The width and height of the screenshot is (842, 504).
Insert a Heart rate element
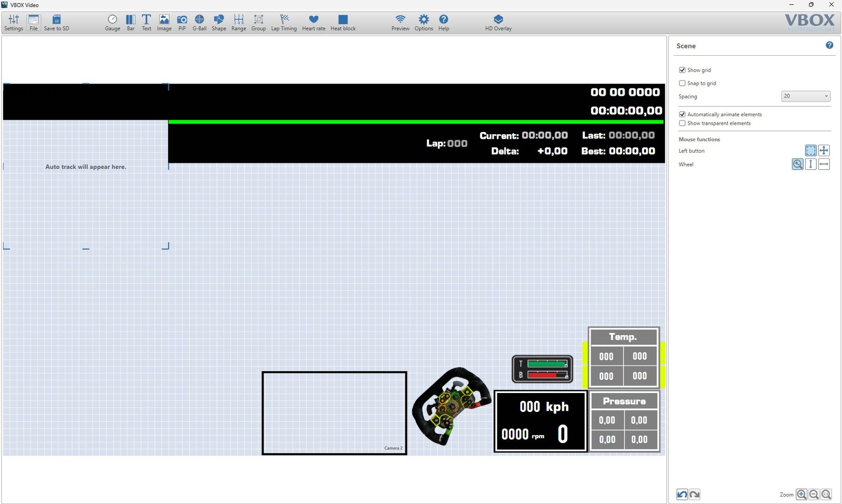point(313,23)
